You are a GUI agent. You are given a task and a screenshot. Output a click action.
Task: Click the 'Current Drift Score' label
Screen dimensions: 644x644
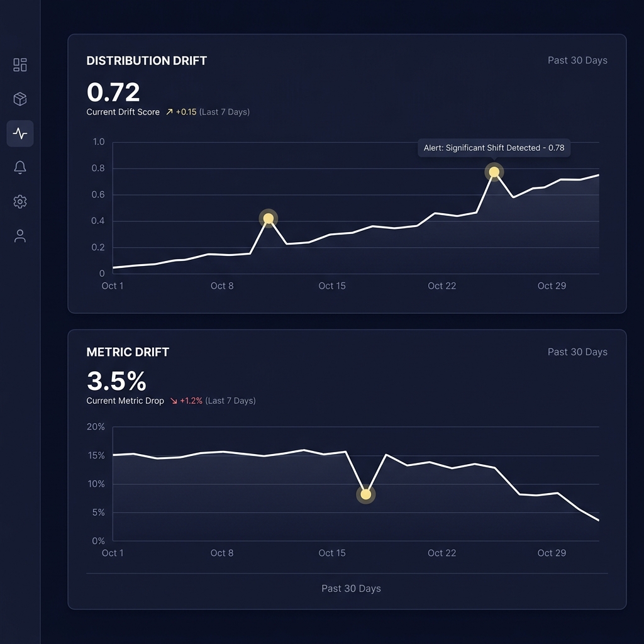coord(123,112)
